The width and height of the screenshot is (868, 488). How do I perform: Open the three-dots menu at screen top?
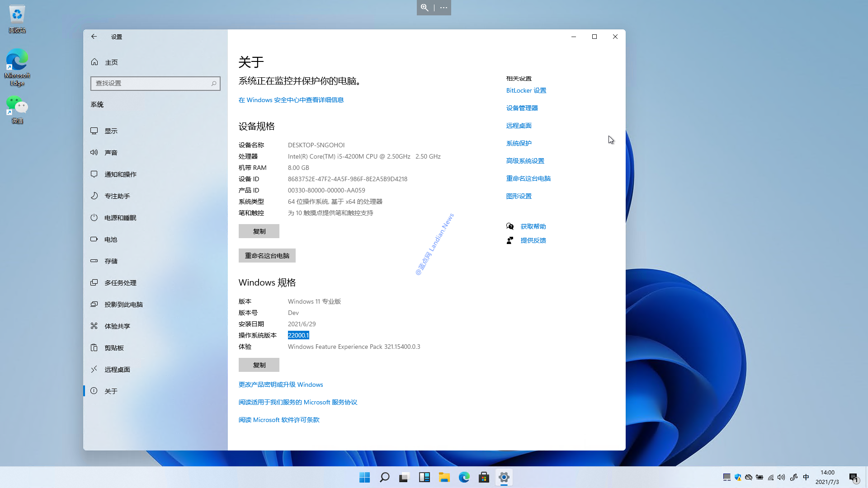click(443, 8)
